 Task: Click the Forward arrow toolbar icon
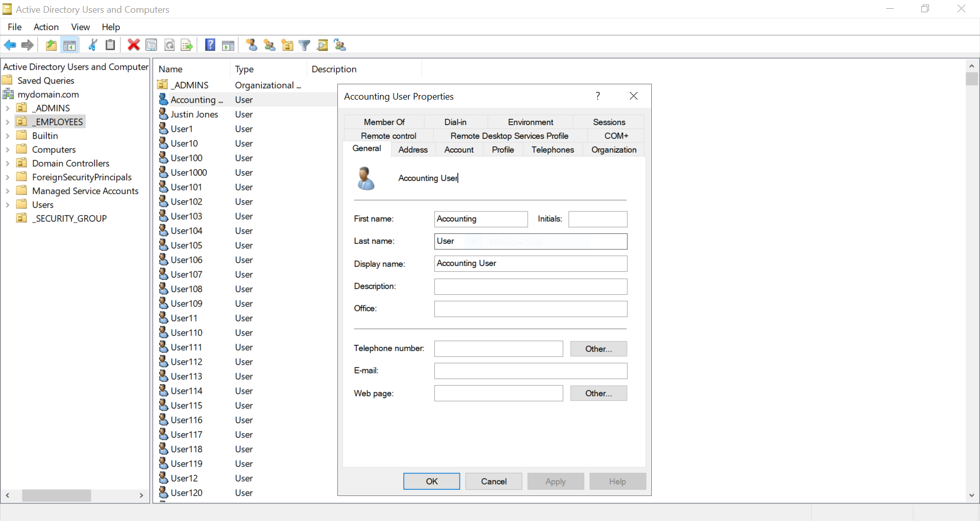point(28,45)
